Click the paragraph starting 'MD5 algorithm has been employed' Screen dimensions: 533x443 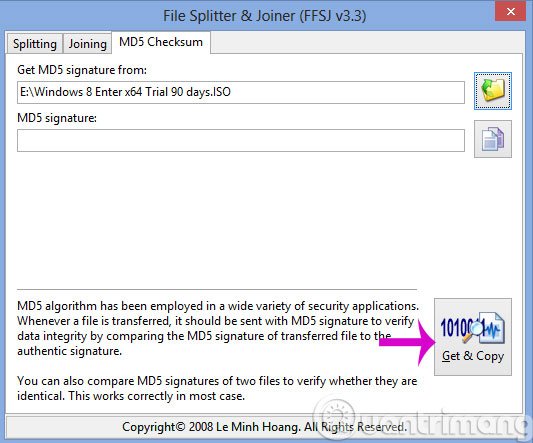click(218, 328)
